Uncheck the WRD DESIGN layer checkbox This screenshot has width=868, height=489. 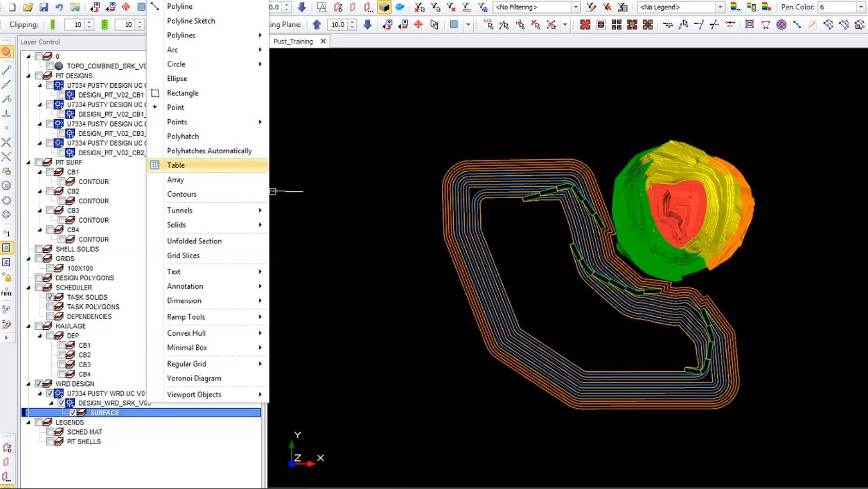[39, 384]
